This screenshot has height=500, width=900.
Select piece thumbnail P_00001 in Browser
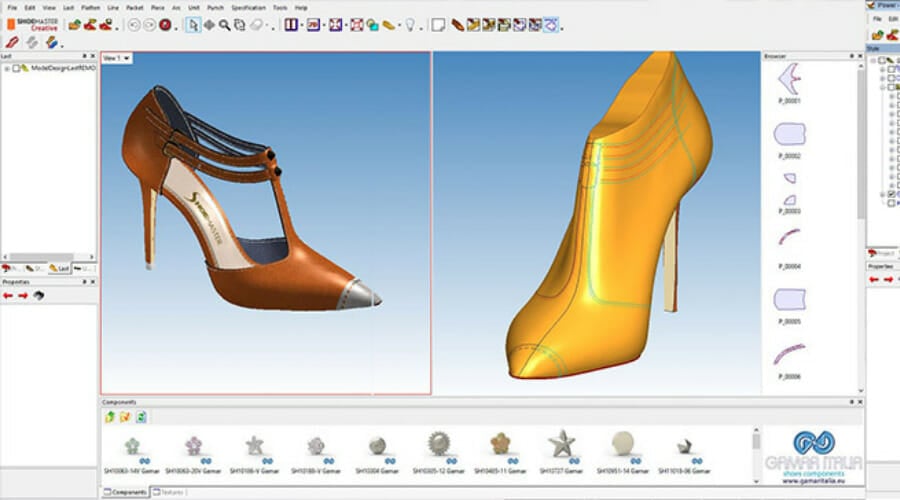coord(789,80)
